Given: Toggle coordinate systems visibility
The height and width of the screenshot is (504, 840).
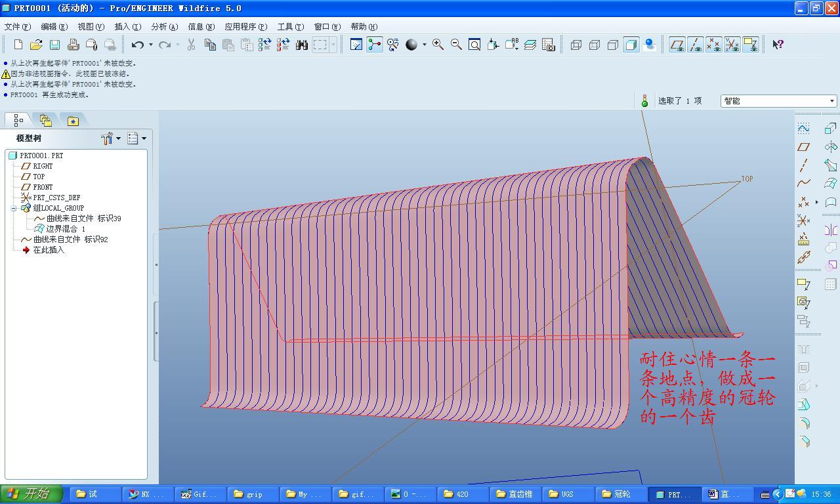Looking at the screenshot, I should [x=732, y=45].
